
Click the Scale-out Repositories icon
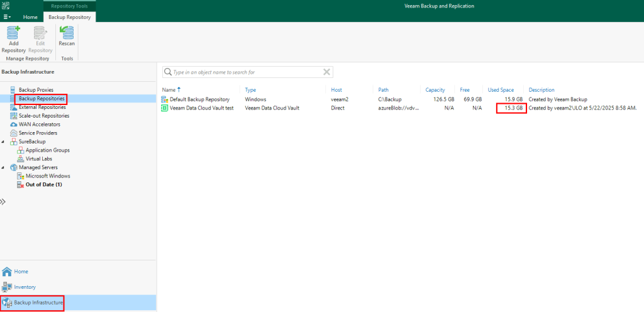(x=14, y=116)
